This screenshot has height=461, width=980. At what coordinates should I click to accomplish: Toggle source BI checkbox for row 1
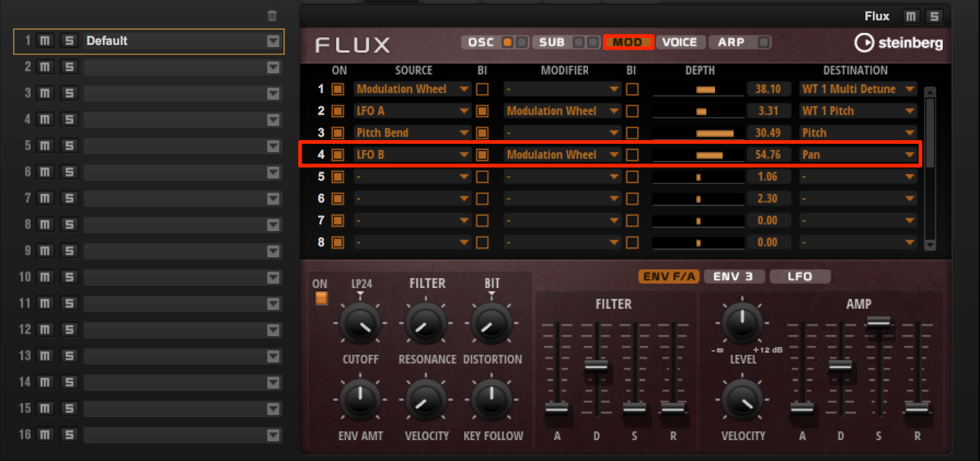[482, 89]
